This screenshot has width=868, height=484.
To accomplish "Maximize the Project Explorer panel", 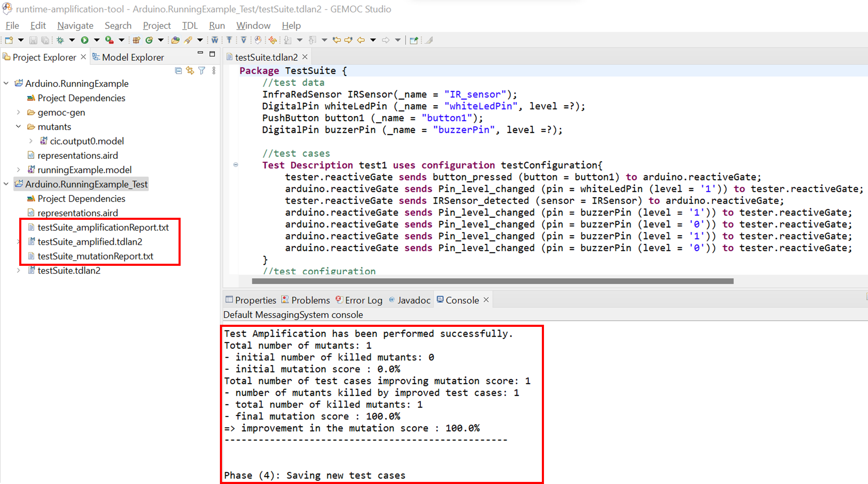I will (x=212, y=54).
